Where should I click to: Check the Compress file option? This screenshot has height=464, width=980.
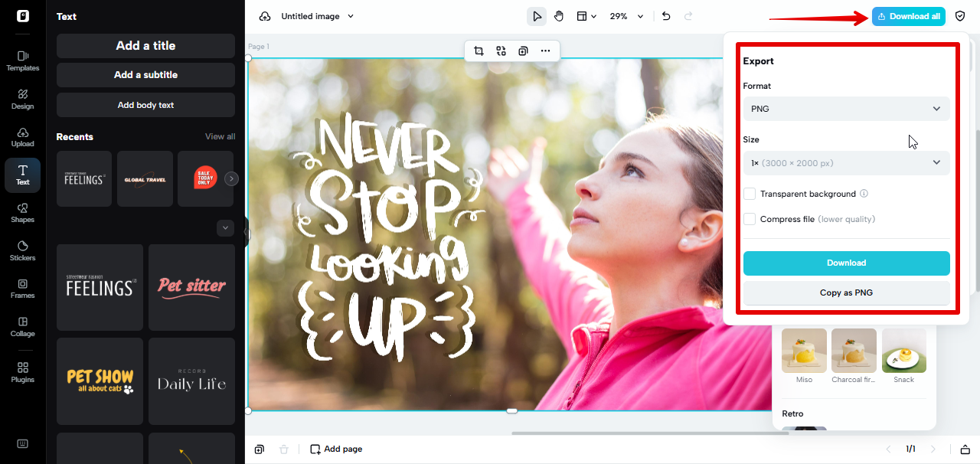pos(749,219)
